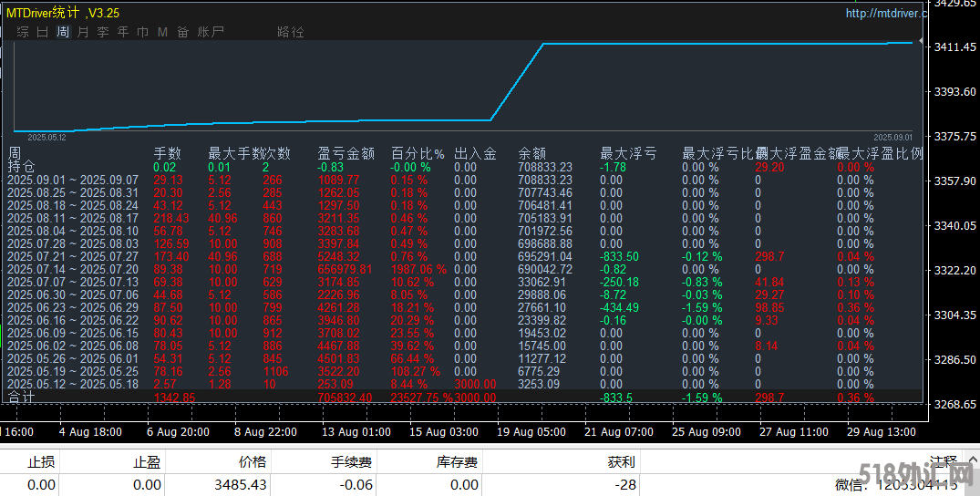
Task: Switch to the 账户 account tab
Action: coord(211,32)
